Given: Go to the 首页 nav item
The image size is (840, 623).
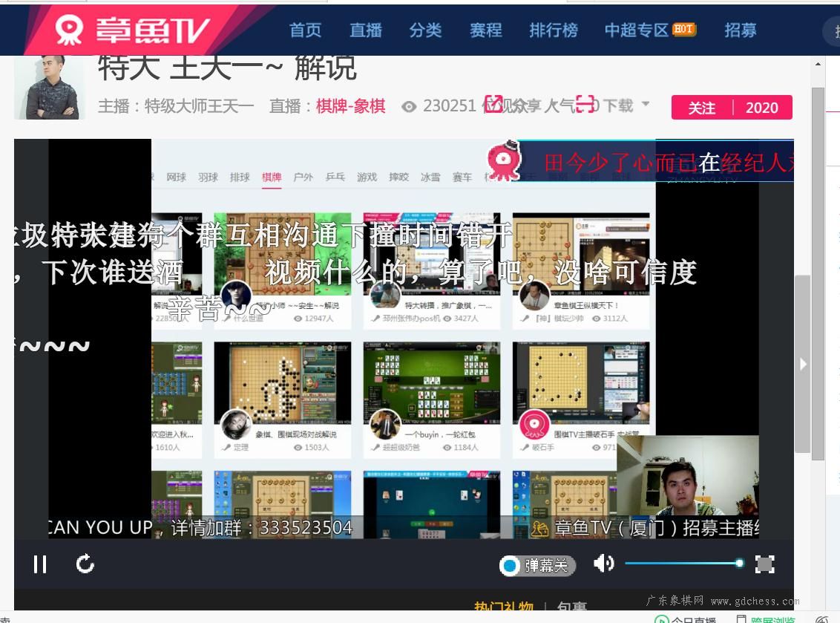Looking at the screenshot, I should coord(306,30).
